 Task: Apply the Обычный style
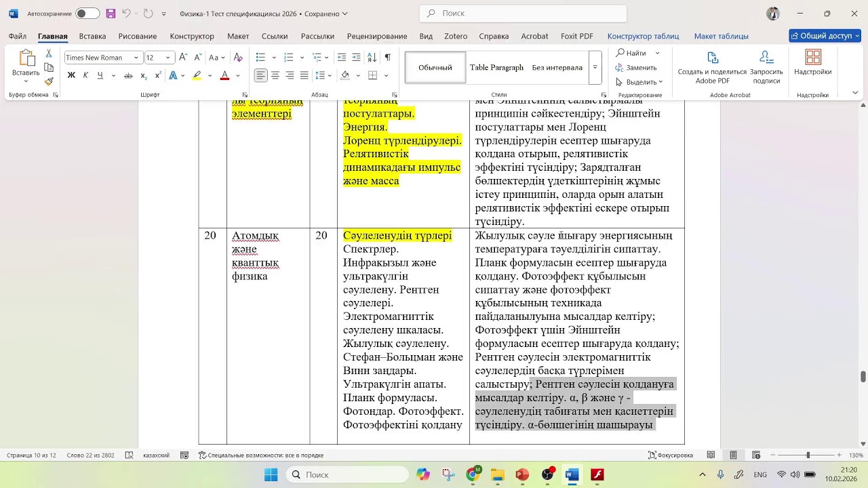pyautogui.click(x=435, y=68)
